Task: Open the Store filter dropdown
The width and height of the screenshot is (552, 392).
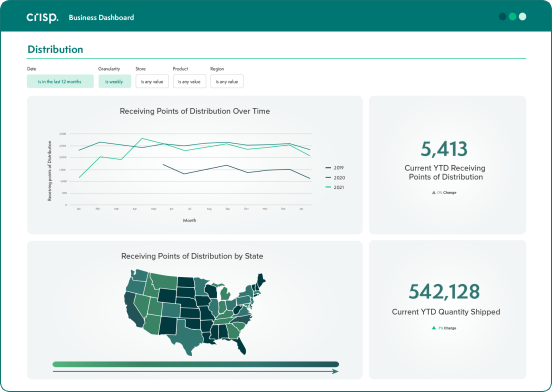Action: click(x=152, y=81)
